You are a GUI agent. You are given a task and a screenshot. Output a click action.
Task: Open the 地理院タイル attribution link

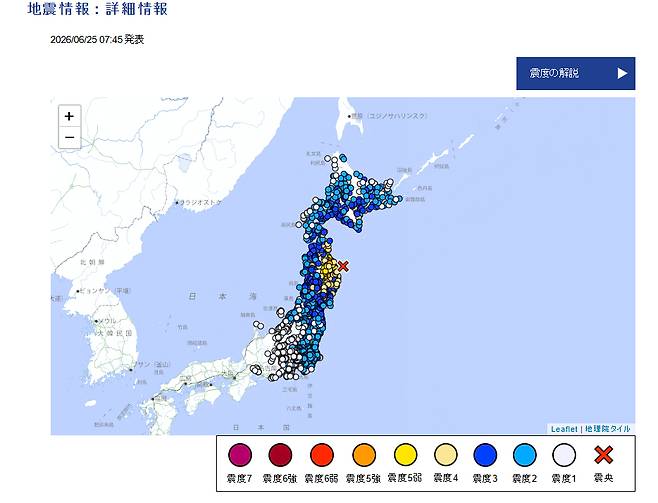coord(608,429)
